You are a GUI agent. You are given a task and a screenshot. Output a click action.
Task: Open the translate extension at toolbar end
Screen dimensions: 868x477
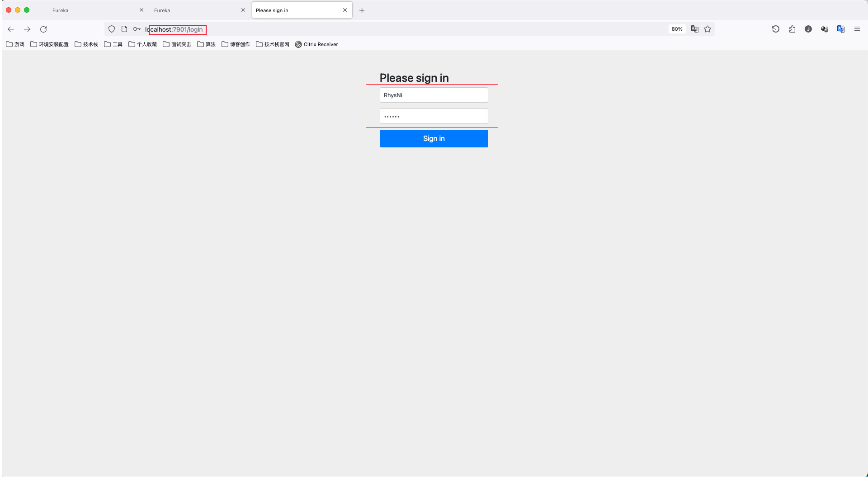pos(841,29)
